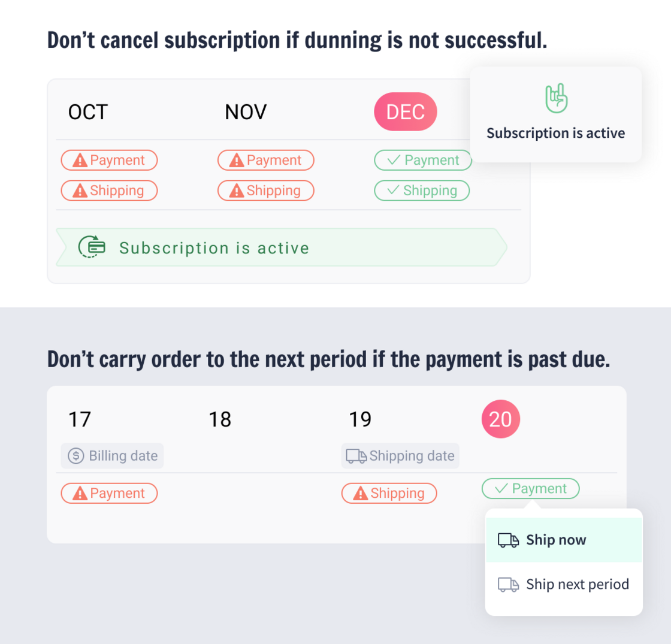Click checkmark in day 20 Payment badge
671x644 pixels.
(x=501, y=488)
